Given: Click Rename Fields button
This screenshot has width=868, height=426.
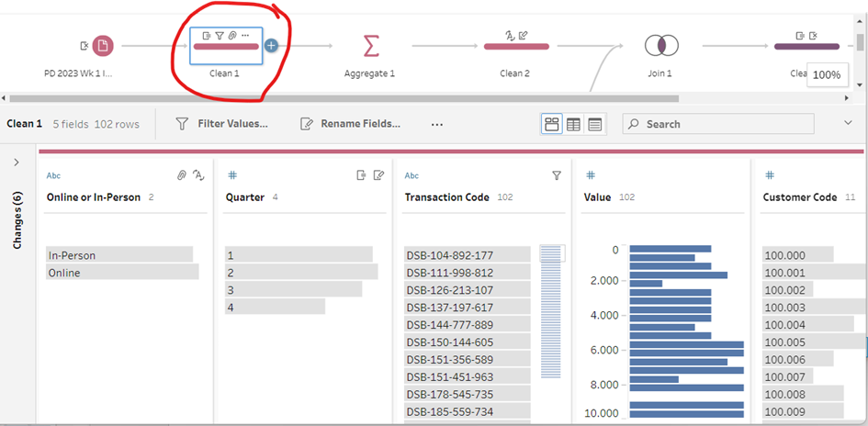Looking at the screenshot, I should pos(350,124).
